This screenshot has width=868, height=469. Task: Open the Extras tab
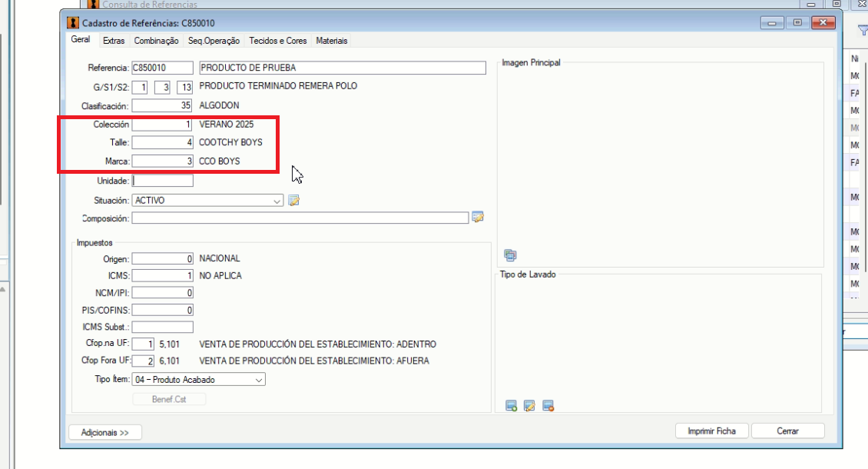click(114, 41)
